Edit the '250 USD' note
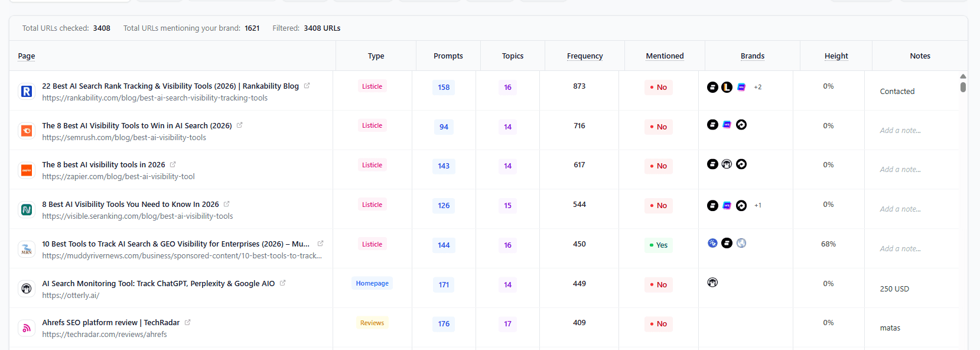This screenshot has width=980, height=350. coord(894,289)
